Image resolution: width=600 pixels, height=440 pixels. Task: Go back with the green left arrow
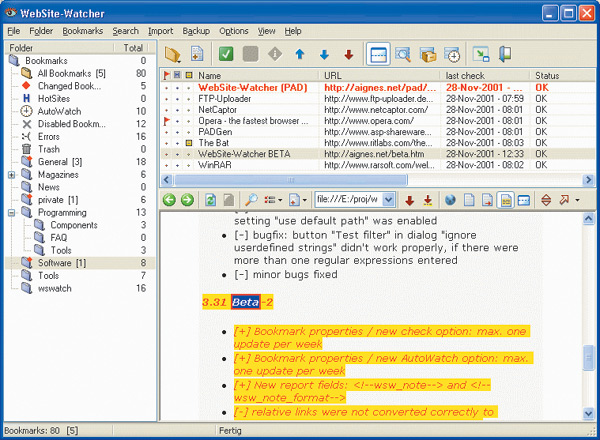pyautogui.click(x=169, y=200)
